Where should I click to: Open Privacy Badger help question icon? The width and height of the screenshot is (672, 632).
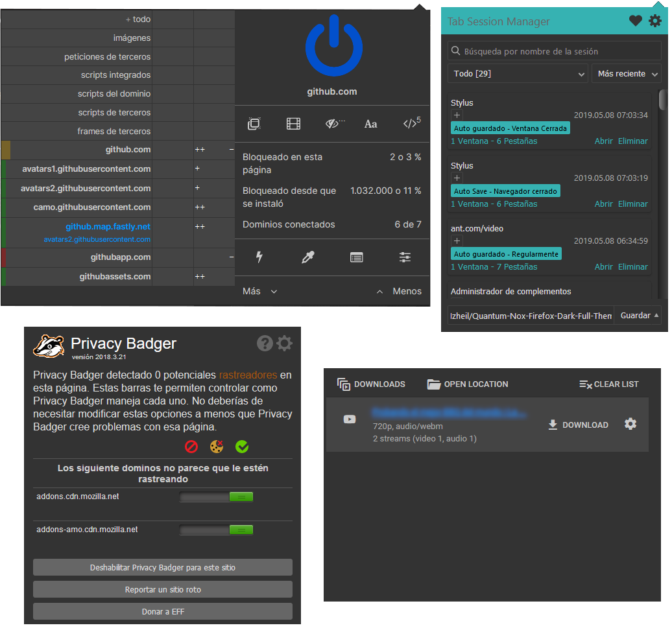(265, 344)
